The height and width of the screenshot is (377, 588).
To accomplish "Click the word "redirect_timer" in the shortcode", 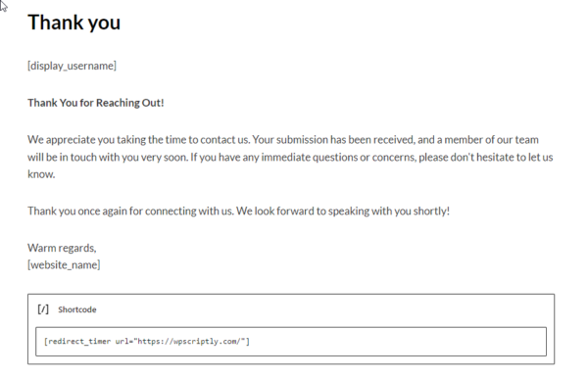I will (x=79, y=342).
